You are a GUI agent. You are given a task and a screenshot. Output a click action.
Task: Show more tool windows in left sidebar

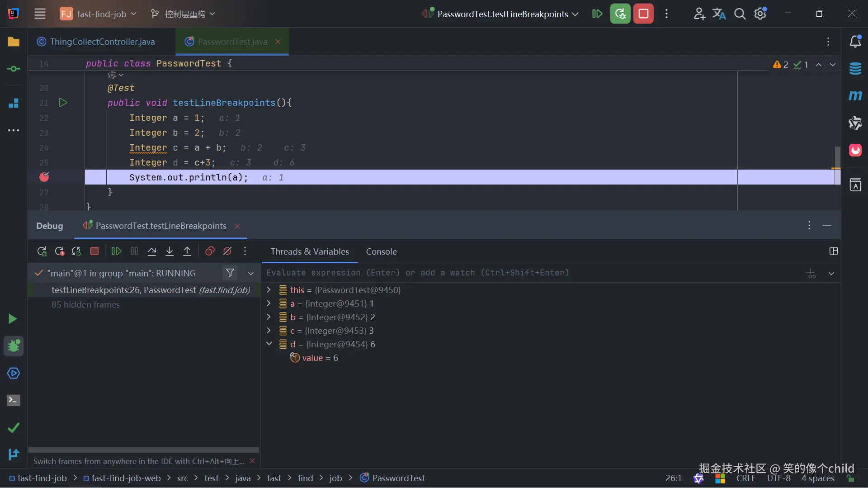[14, 130]
